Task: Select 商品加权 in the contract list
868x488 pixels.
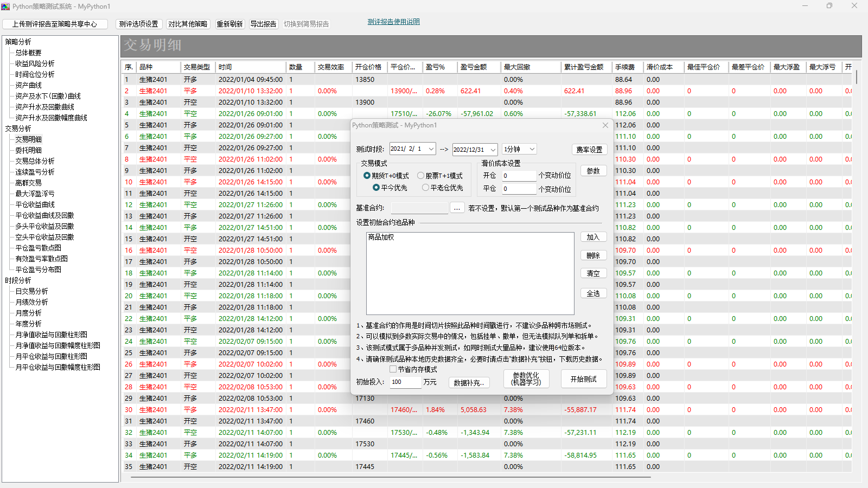Action: coord(381,237)
